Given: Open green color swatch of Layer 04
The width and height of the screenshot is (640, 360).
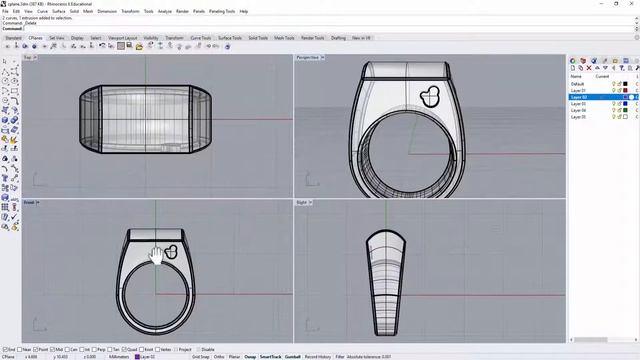Looking at the screenshot, I should click(625, 110).
